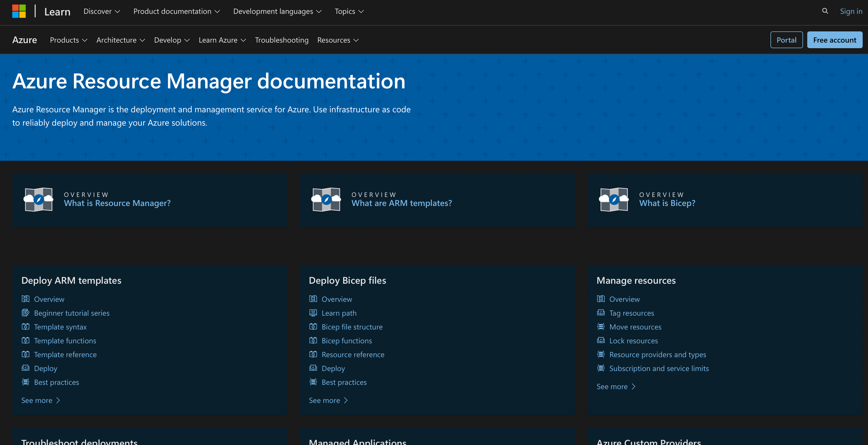The image size is (868, 445).
Task: Click the Sign in link
Action: pos(851,11)
